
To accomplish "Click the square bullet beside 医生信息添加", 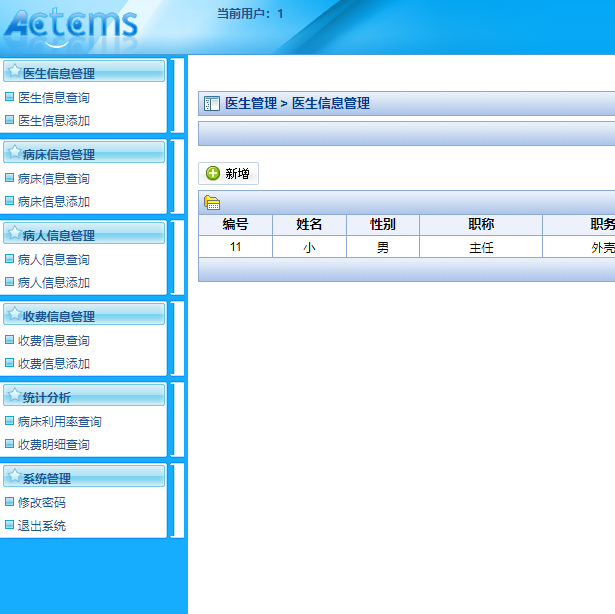I will click(x=9, y=120).
